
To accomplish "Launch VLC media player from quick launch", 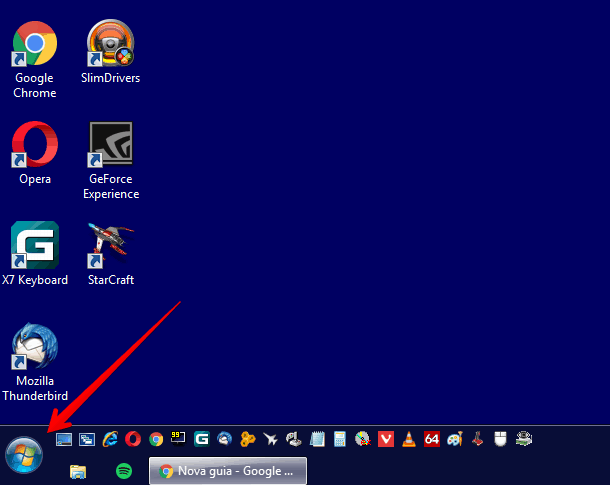I will click(x=409, y=439).
